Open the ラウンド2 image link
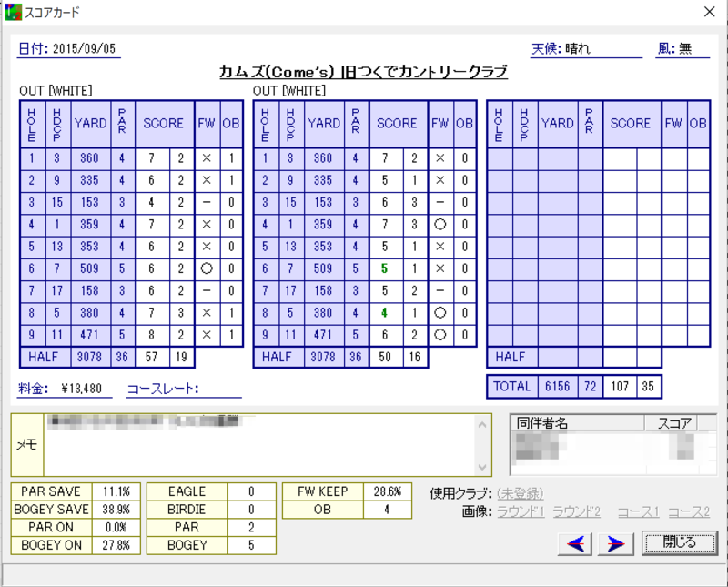 point(576,511)
